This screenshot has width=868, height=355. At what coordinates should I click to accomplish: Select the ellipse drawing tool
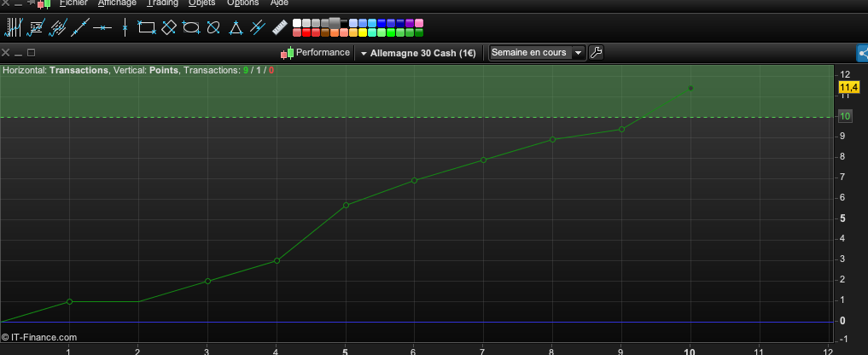[191, 26]
